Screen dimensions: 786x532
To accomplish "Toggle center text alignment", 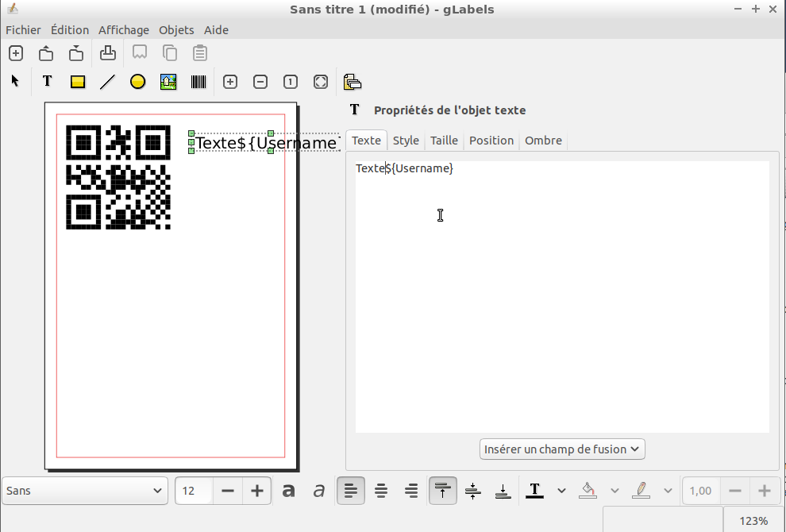I will [x=381, y=491].
